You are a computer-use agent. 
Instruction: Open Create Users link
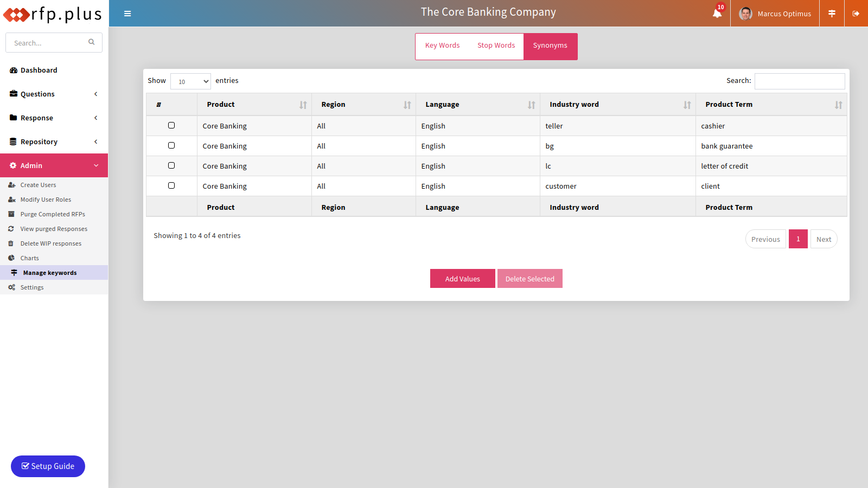point(54,185)
